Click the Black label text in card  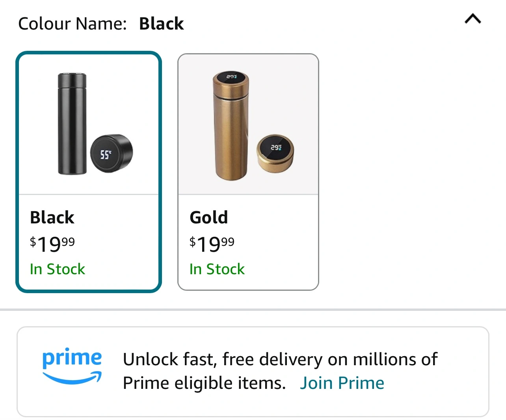[52, 217]
